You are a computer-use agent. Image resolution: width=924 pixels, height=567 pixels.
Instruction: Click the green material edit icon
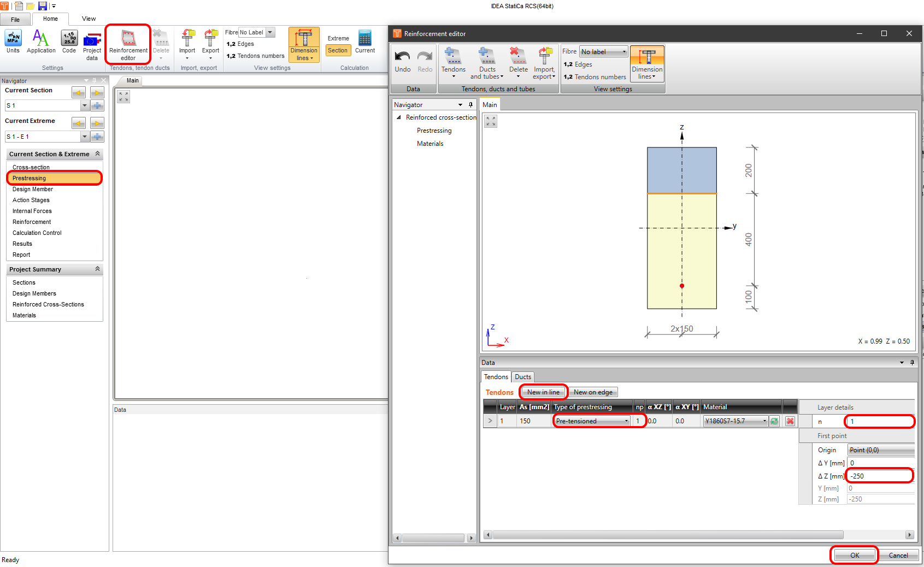tap(774, 421)
